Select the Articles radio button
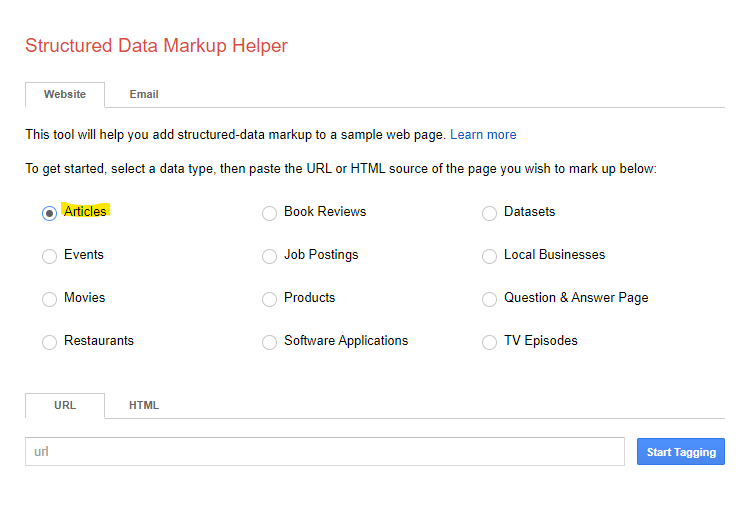Image resolution: width=754 pixels, height=528 pixels. coord(49,213)
